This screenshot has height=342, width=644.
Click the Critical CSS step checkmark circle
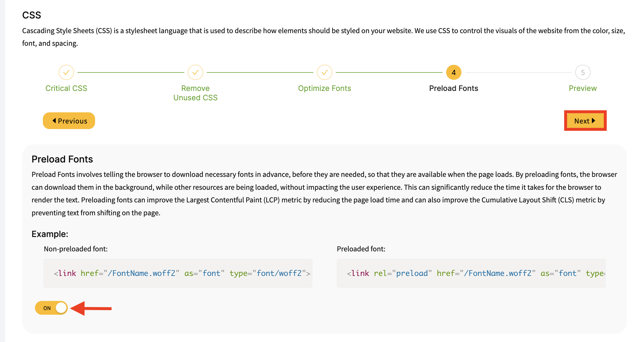pyautogui.click(x=66, y=72)
